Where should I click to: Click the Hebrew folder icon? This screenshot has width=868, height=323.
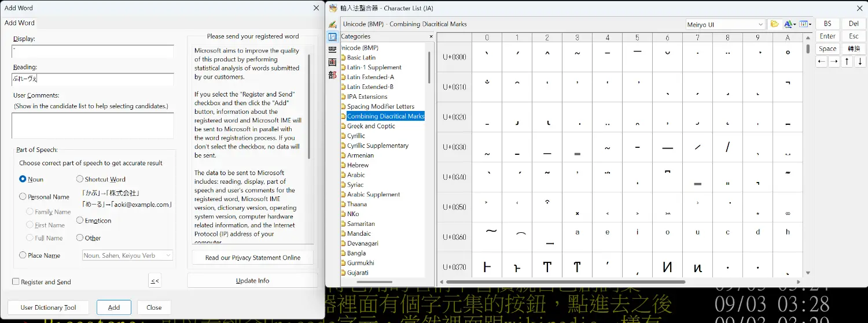(x=344, y=165)
